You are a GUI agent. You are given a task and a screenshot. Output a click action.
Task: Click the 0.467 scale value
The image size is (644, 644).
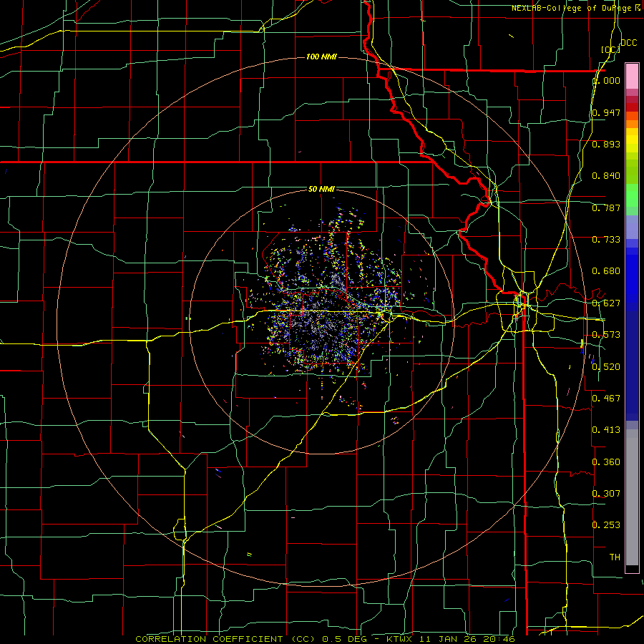[x=606, y=399]
